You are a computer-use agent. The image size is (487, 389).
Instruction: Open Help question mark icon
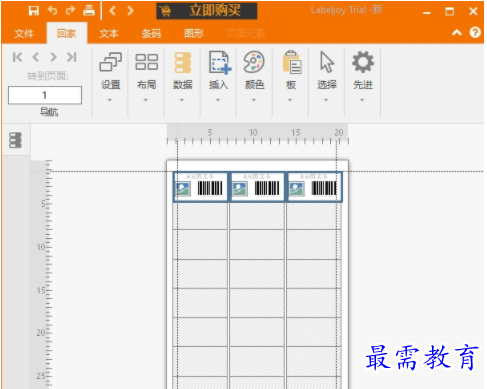[x=475, y=33]
